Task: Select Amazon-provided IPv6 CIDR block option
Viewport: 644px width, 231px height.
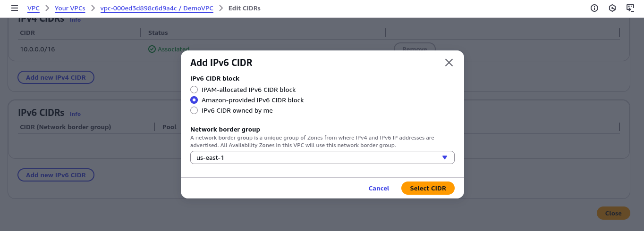Action: 194,100
